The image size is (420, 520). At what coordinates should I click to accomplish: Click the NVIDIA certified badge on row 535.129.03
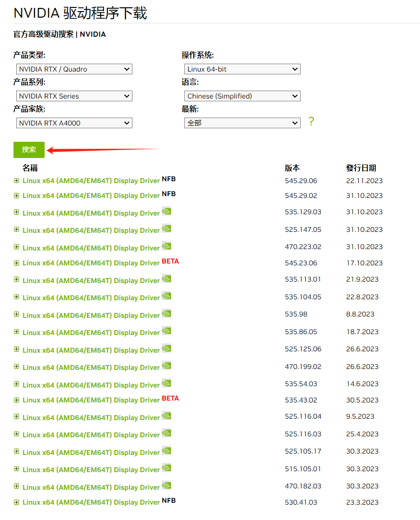coord(166,211)
